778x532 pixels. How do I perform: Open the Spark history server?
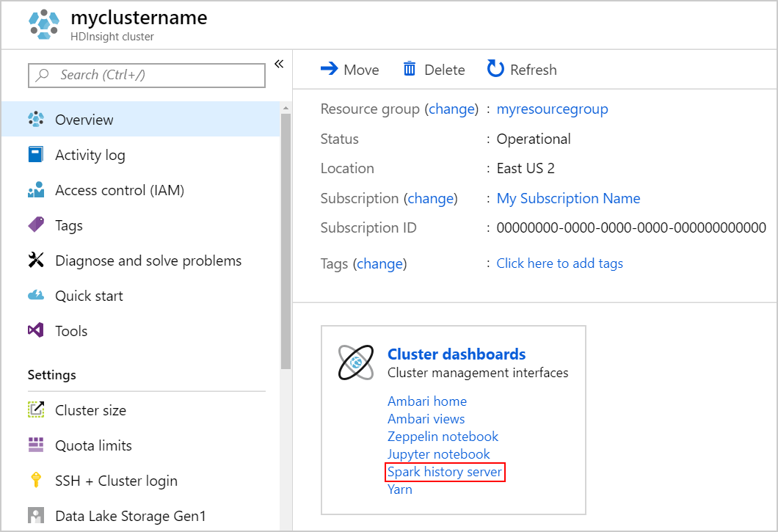coord(445,472)
